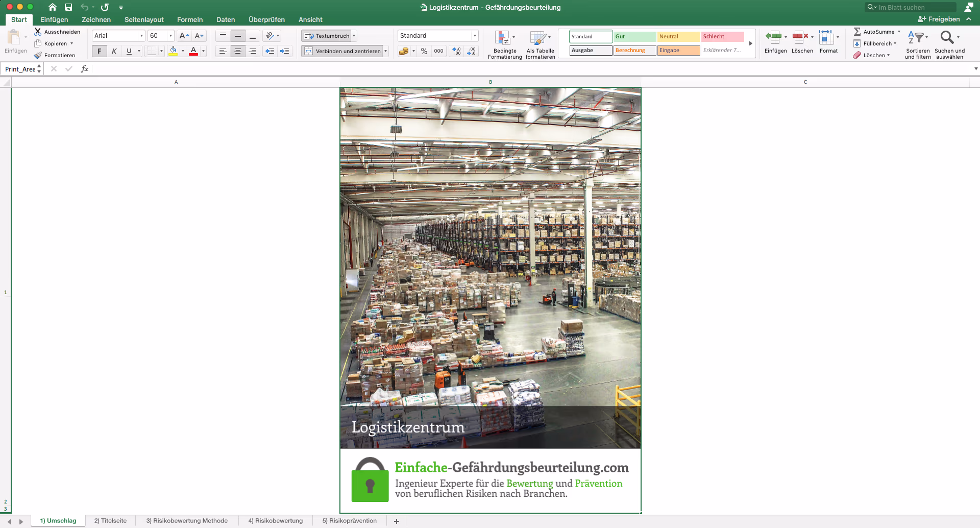Apply percent format style

424,51
